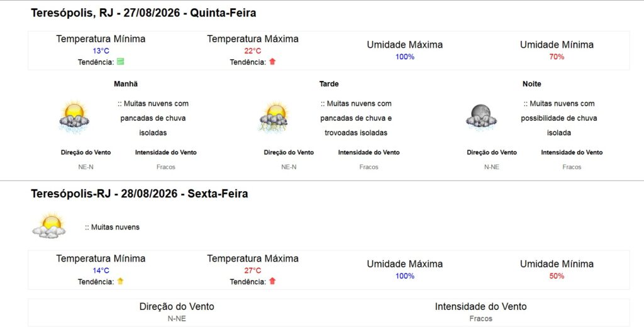Click the 70% Umidade Mínima value
644x332 pixels.
pos(557,57)
